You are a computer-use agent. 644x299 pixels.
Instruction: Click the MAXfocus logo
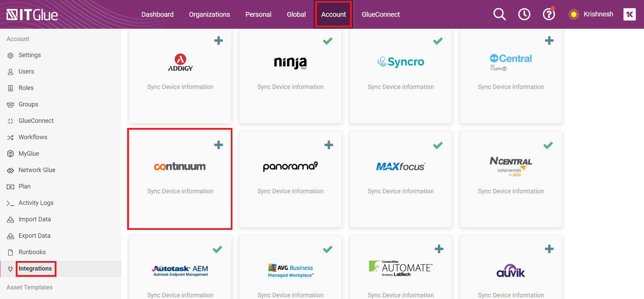point(401,167)
